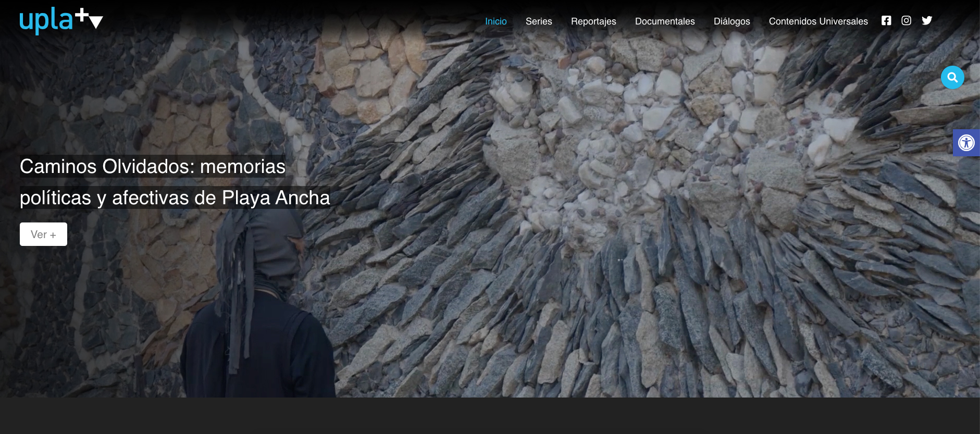The image size is (980, 434).
Task: Open the Diálogos menu item
Action: [x=731, y=21]
